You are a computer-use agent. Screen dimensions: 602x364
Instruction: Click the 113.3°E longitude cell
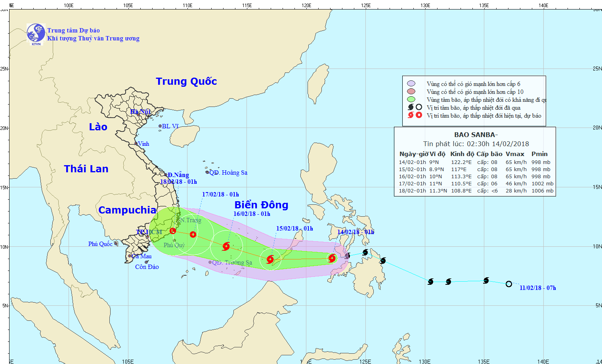(461, 177)
